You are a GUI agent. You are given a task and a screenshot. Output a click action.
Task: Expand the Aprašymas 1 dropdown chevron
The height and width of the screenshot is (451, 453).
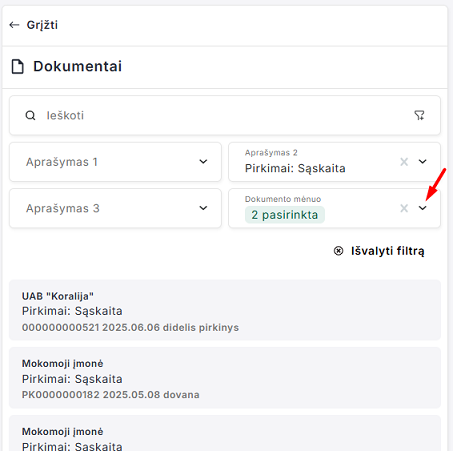tap(203, 162)
